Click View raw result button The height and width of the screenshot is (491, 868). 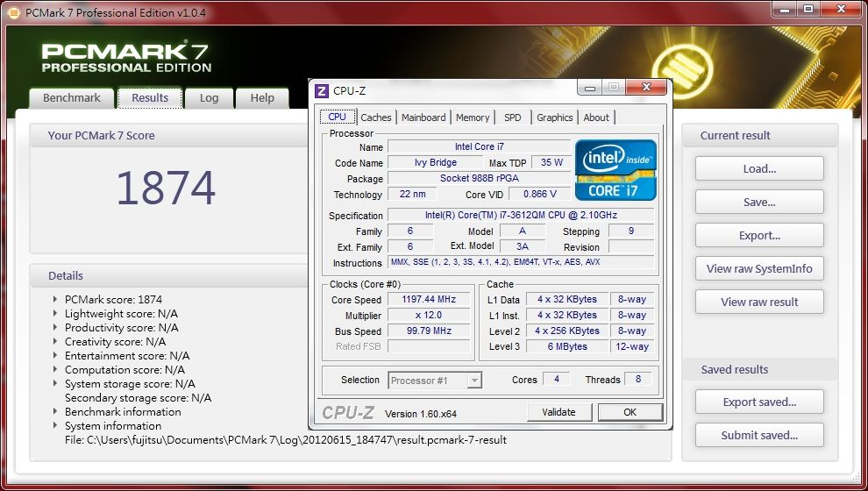coord(759,302)
